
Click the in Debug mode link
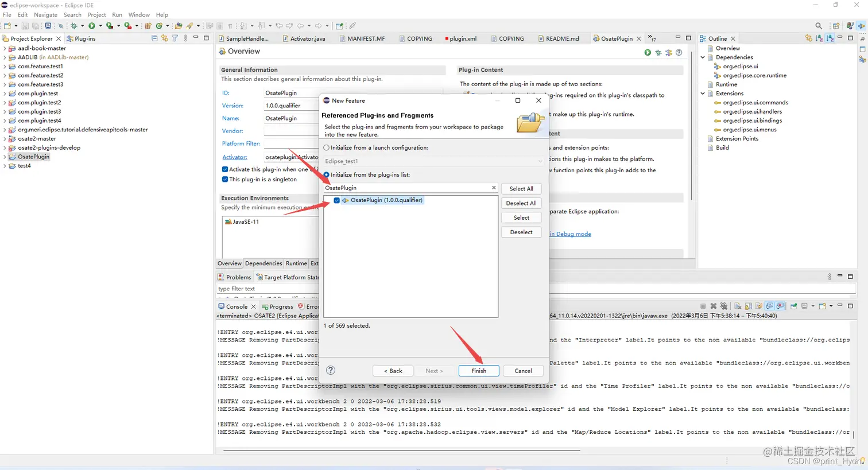point(570,234)
